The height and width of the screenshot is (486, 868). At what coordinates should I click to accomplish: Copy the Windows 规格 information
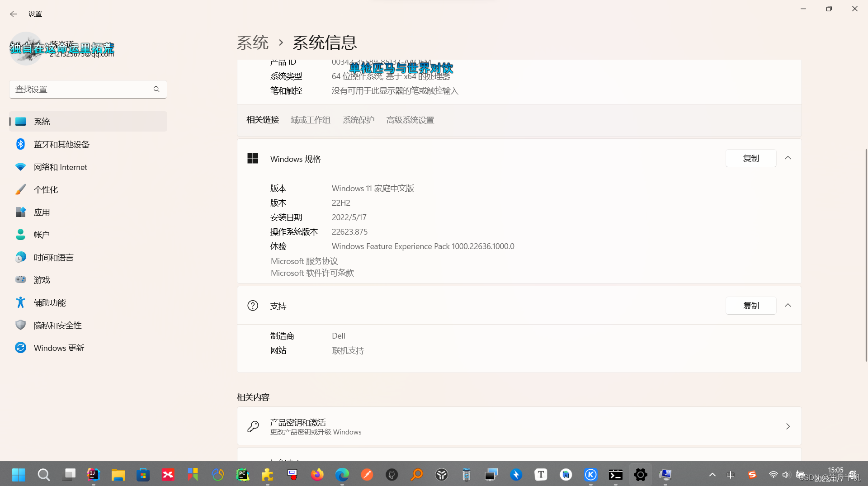click(x=751, y=158)
